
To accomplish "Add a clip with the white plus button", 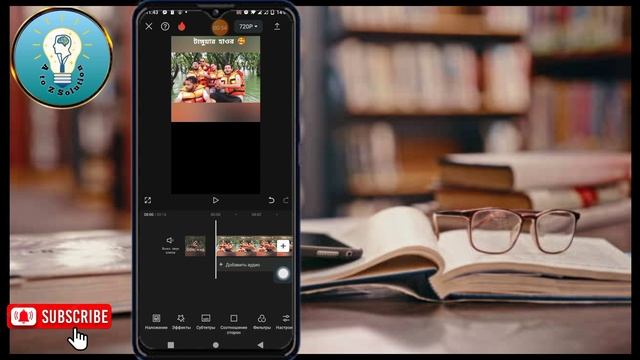I will point(283,246).
